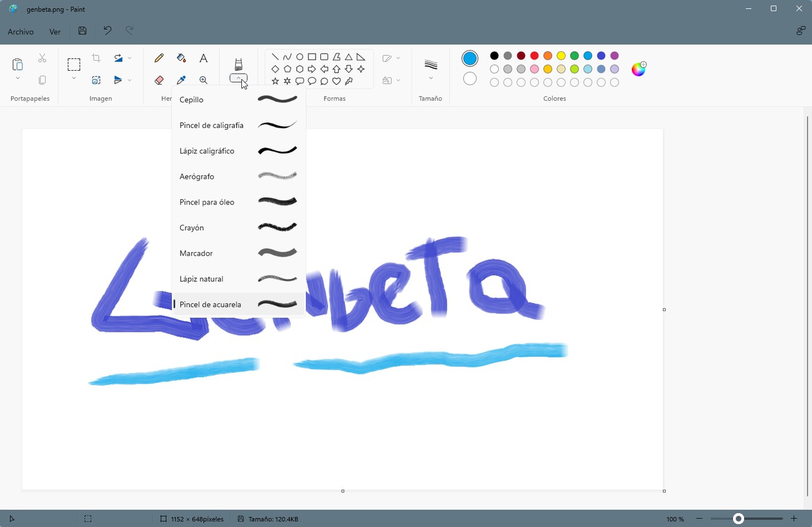Collapse the brushes dropdown arrow
The image size is (812, 527).
coord(238,78)
